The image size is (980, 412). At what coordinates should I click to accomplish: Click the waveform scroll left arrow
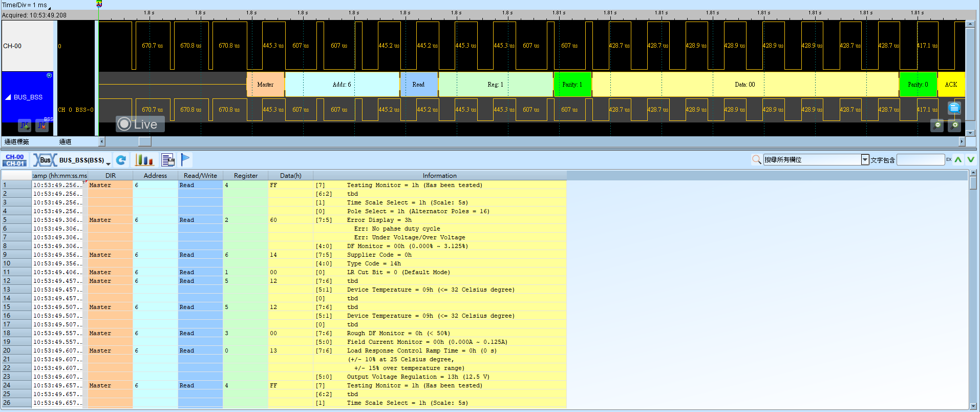[x=101, y=141]
